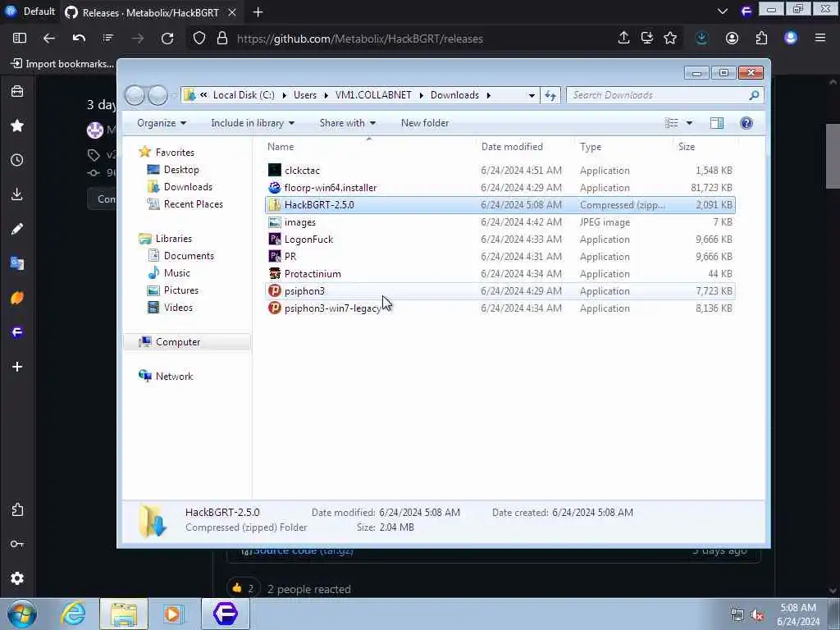840x630 pixels.
Task: Expand the Users breadcrumb arrow
Action: 326,95
